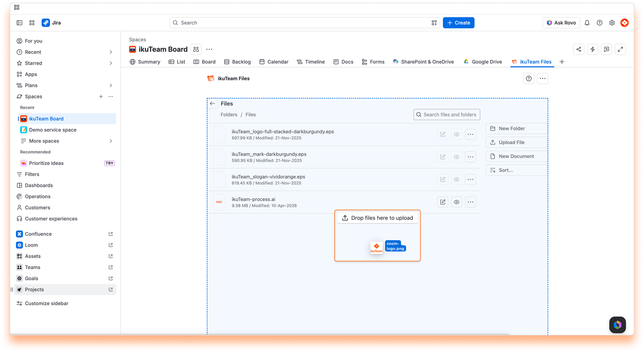Click the Search files and folders field
This screenshot has height=352, width=644.
click(447, 115)
